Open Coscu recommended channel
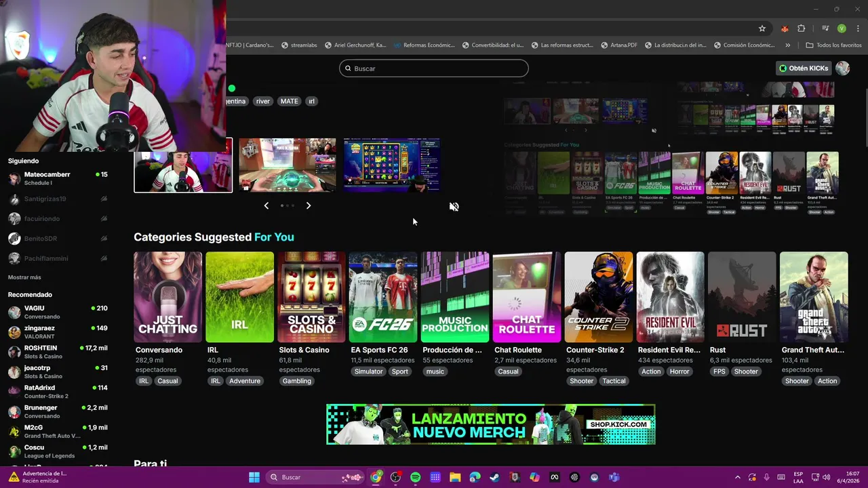This screenshot has width=868, height=488. pyautogui.click(x=58, y=451)
